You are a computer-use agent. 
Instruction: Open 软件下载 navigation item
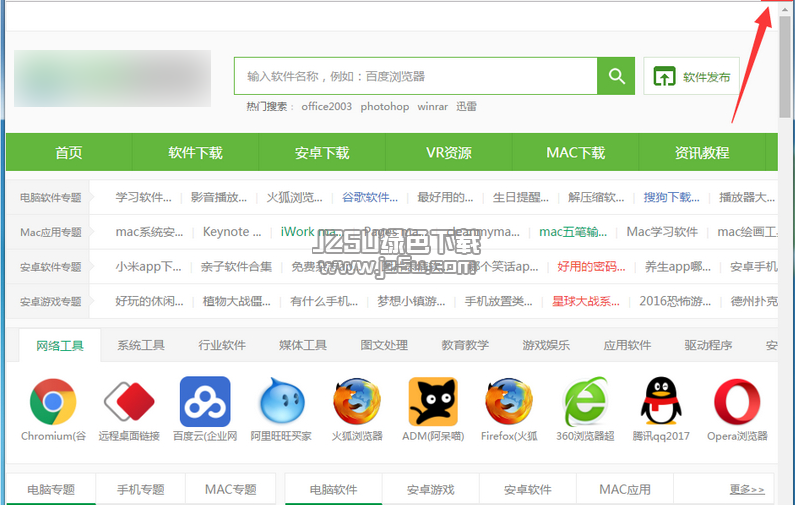coord(195,152)
